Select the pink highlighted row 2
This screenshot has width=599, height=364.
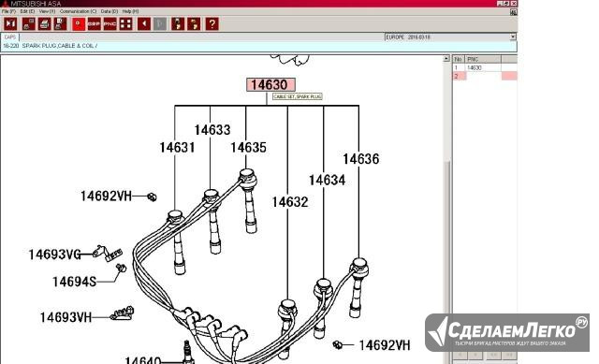coord(485,76)
